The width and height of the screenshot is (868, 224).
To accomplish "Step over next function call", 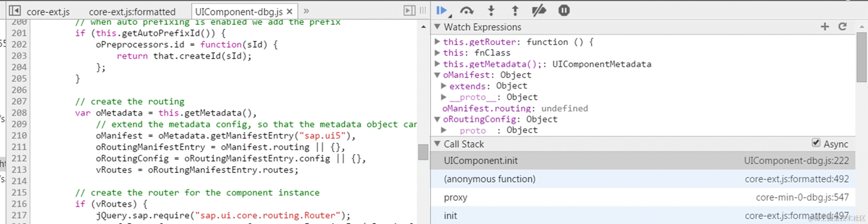I will (467, 11).
